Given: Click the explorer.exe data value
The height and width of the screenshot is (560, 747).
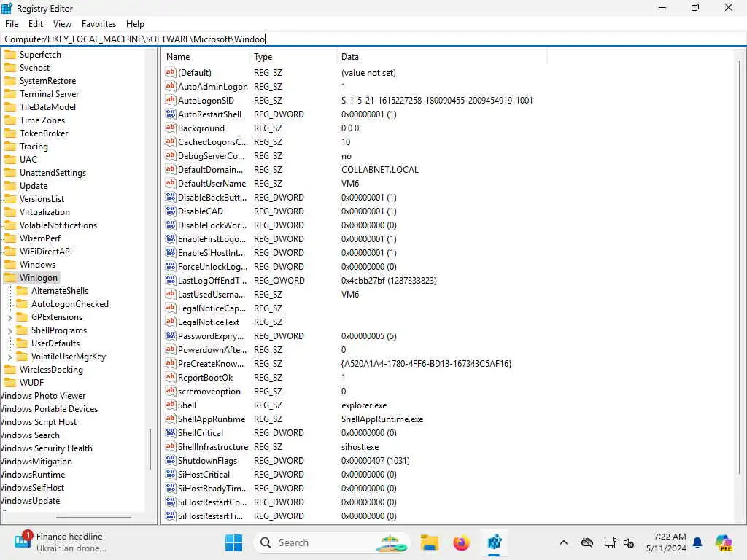Looking at the screenshot, I should pos(364,405).
